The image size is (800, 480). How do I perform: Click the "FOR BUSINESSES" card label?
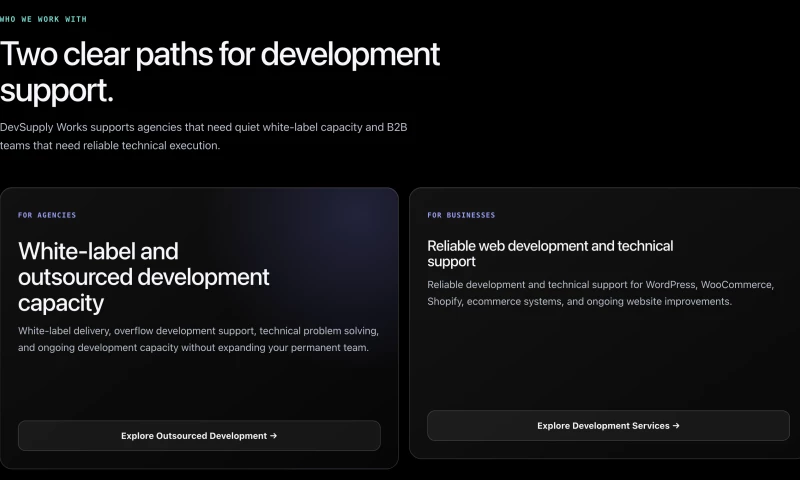461,215
